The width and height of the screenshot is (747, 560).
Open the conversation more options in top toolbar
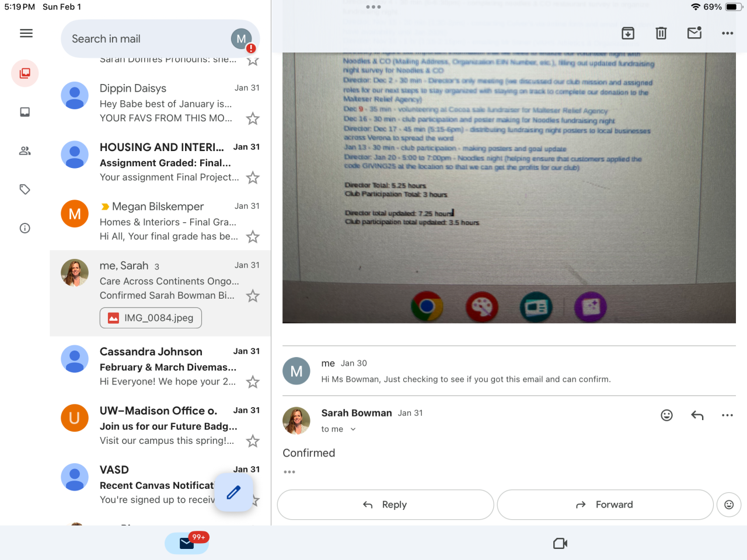[x=728, y=33]
